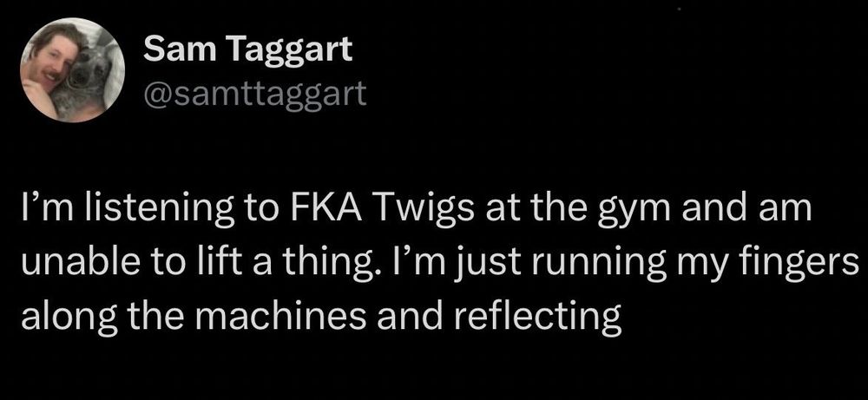Click the @samttaggart handle
Image resolution: width=868 pixels, height=400 pixels.
[x=254, y=91]
